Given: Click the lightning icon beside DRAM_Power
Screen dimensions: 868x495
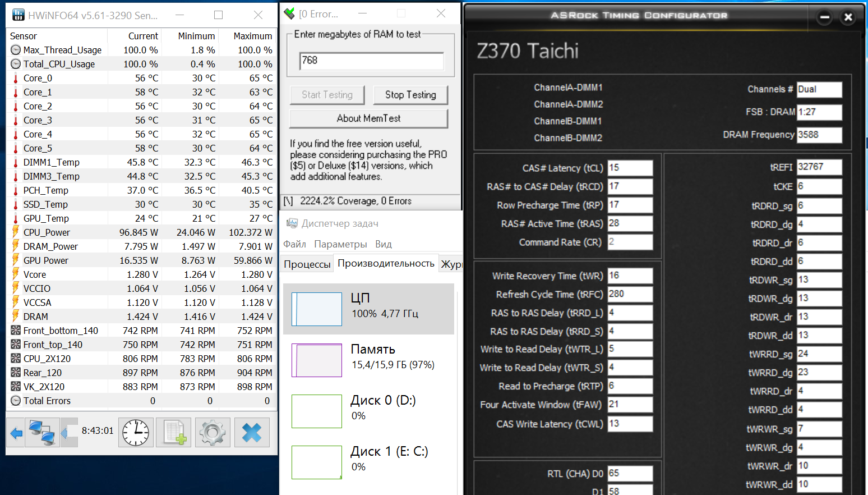Looking at the screenshot, I should [x=16, y=246].
